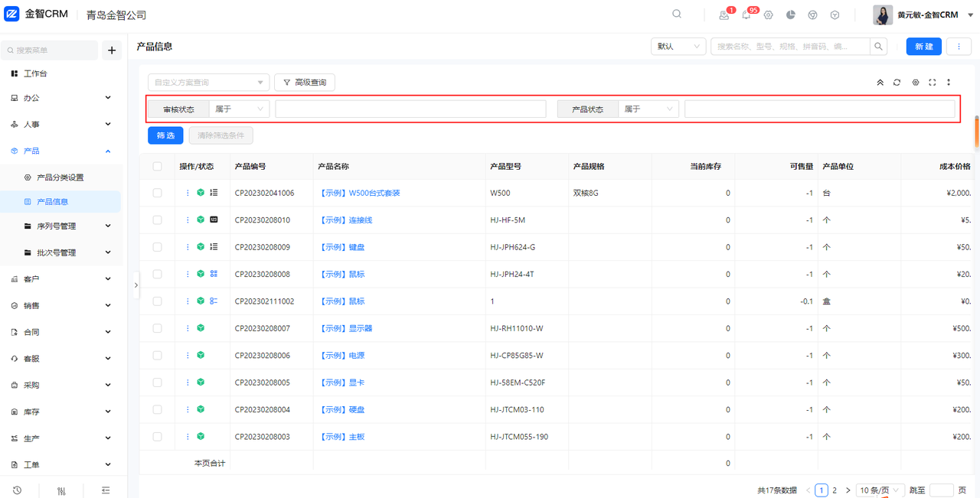Open the 自定义方案查询 dropdown
The width and height of the screenshot is (980, 498).
208,82
